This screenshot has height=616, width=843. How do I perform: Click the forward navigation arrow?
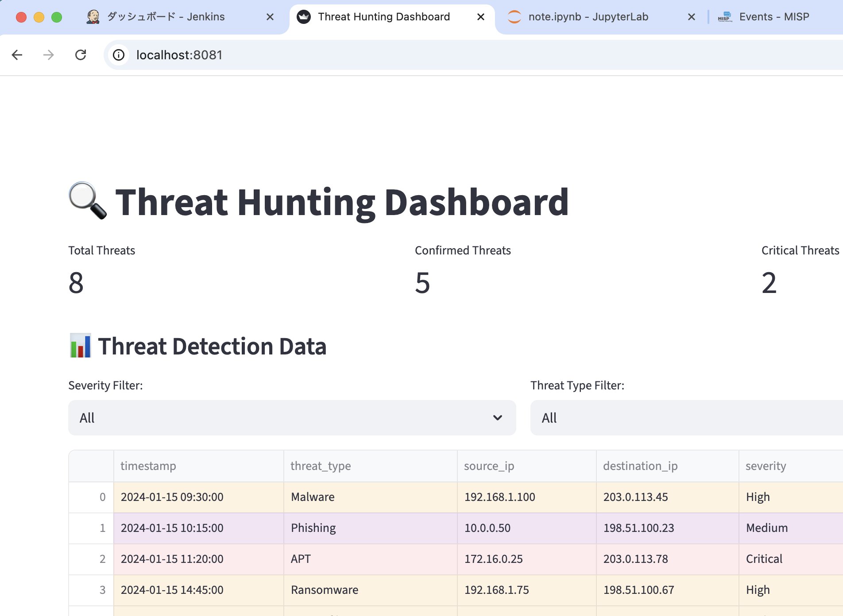point(49,55)
